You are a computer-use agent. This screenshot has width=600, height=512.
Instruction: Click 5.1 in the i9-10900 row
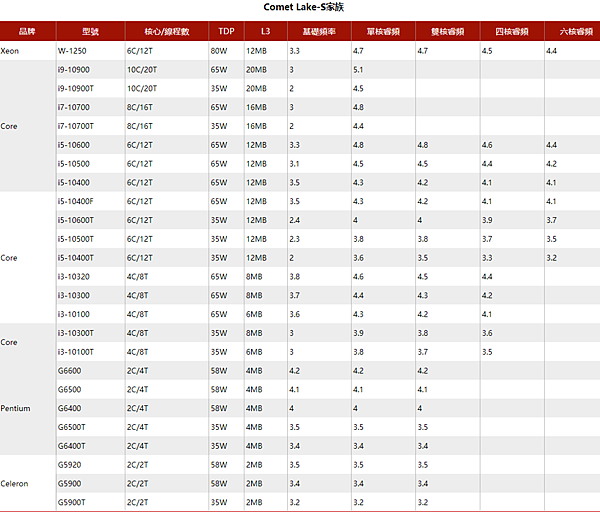(358, 70)
